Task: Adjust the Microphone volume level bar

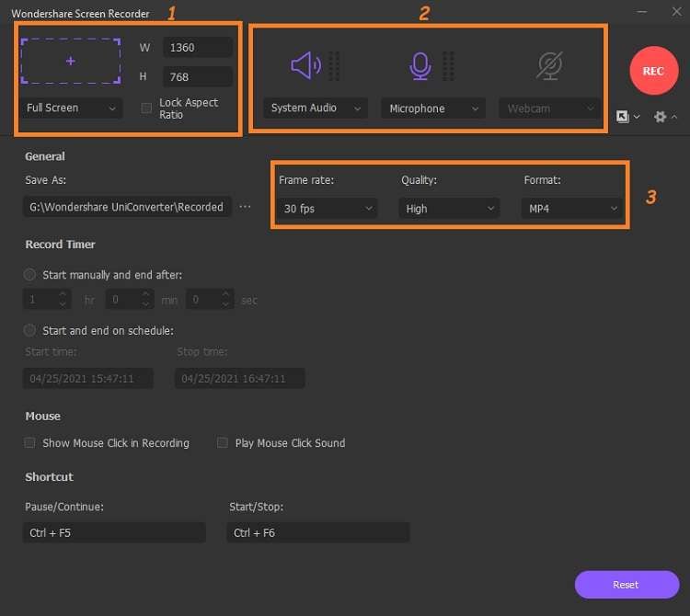Action: (x=448, y=66)
